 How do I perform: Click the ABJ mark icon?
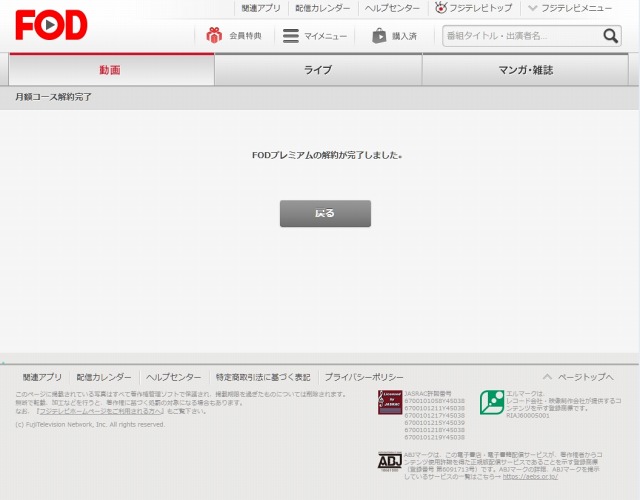pos(390,461)
